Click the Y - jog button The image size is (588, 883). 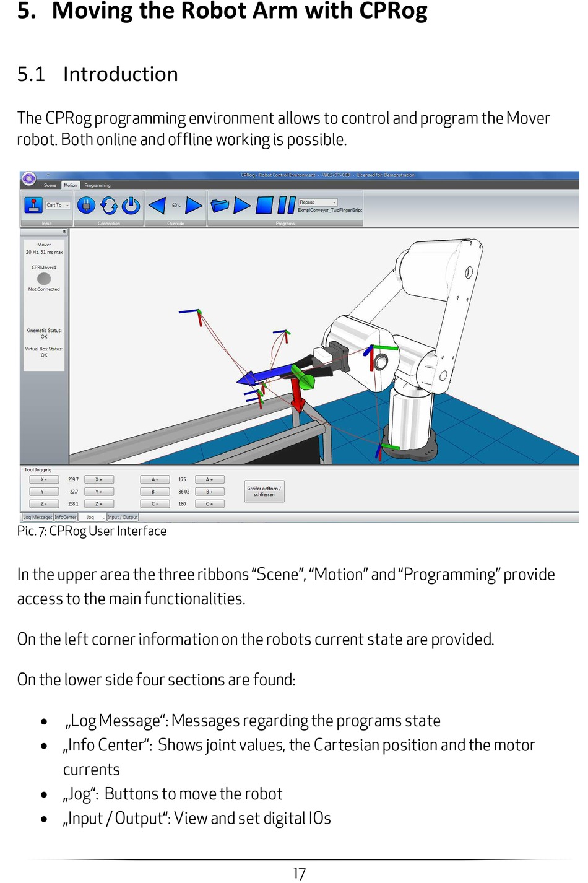point(44,492)
